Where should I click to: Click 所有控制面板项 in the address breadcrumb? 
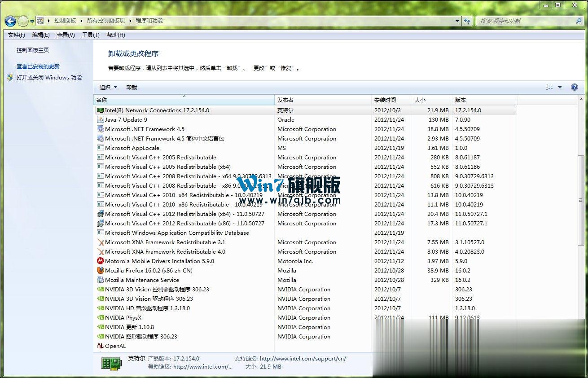click(106, 21)
